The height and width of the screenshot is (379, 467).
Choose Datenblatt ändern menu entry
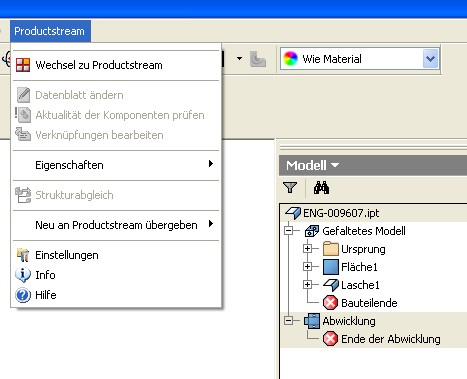pos(116,95)
